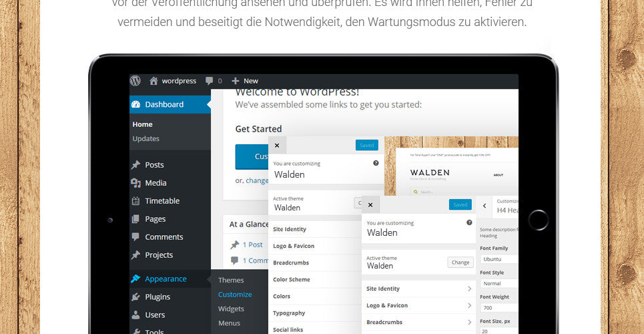Open the wordpress site home icon

(x=153, y=81)
